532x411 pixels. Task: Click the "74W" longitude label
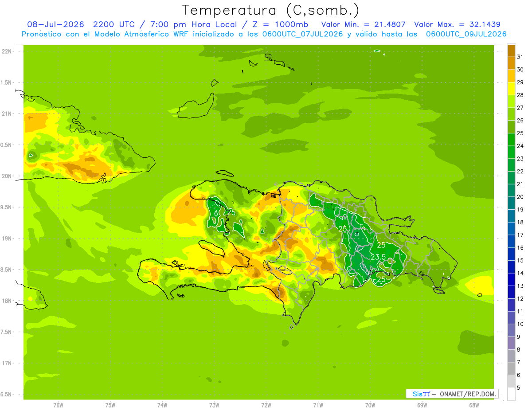(x=162, y=405)
